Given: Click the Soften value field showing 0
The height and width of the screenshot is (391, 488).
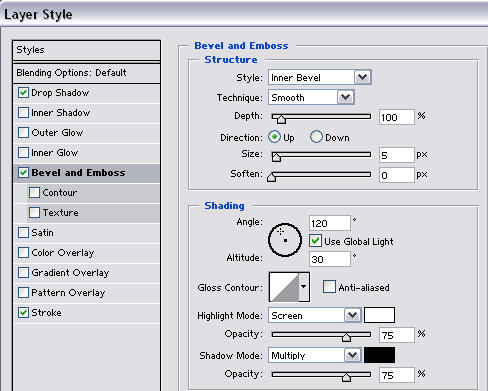Looking at the screenshot, I should coord(397,175).
